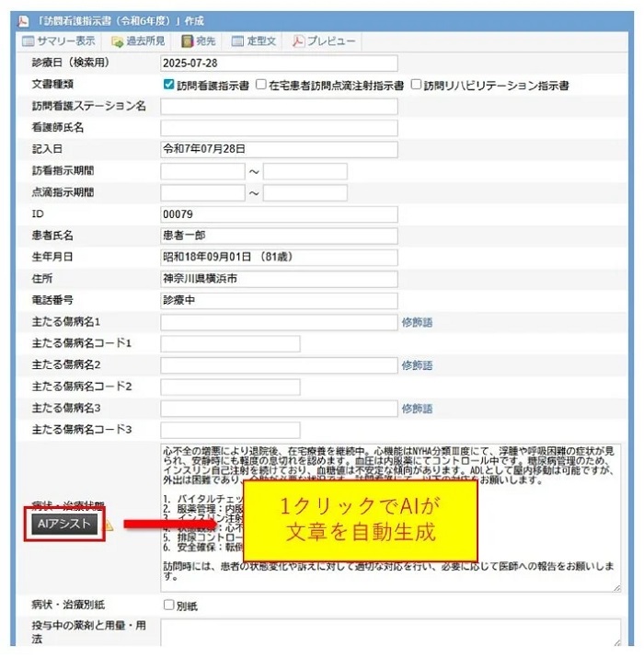
Task: Focus the 看護師氏名 input field
Action: (279, 128)
